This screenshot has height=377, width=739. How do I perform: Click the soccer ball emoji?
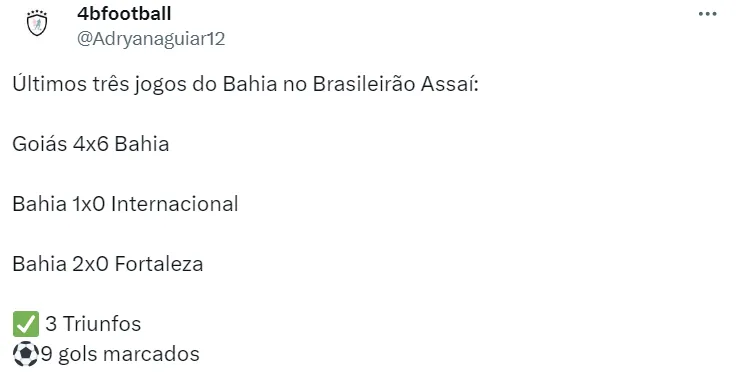tap(25, 354)
